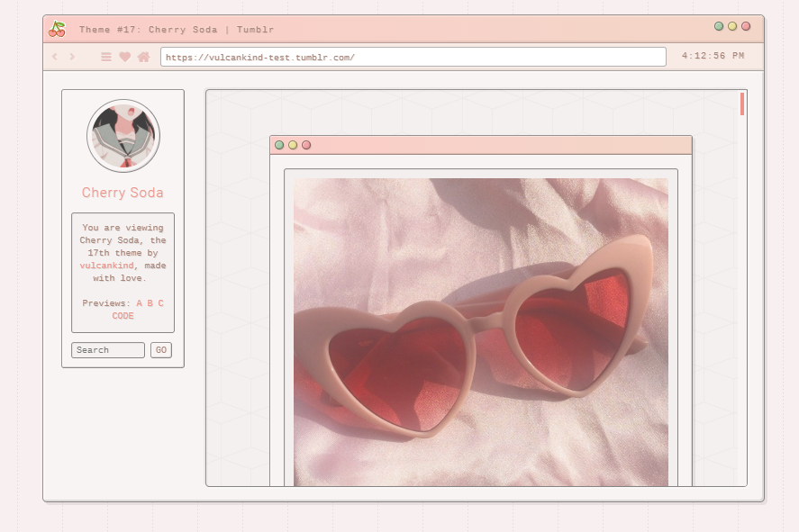799x532 pixels.
Task: Click the heart sunglasses photo post
Action: (480, 331)
